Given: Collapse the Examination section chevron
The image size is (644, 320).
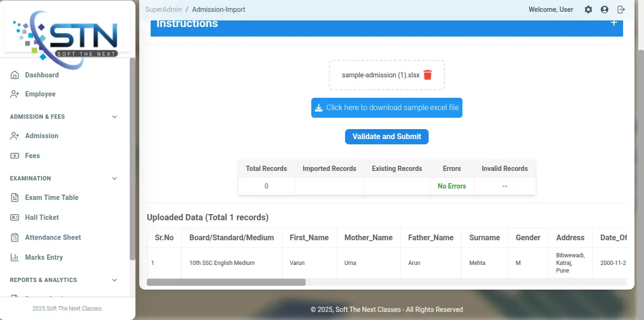Looking at the screenshot, I should pyautogui.click(x=115, y=179).
